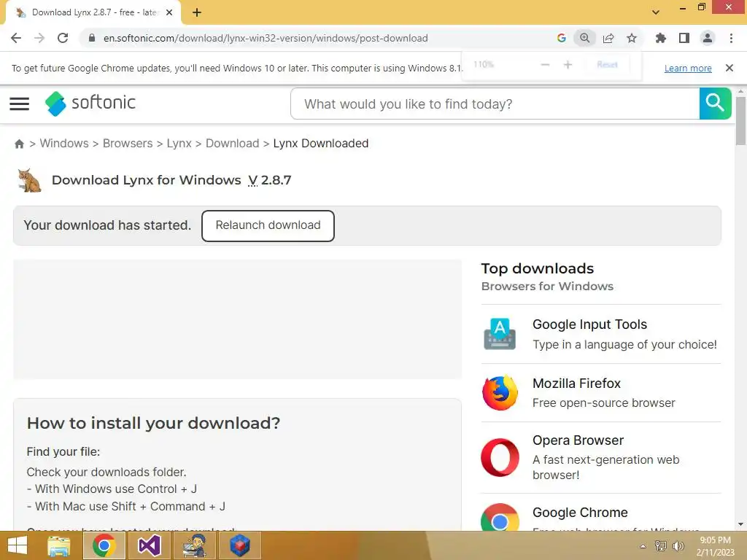
Task: Open the tab search chevron
Action: click(x=656, y=12)
